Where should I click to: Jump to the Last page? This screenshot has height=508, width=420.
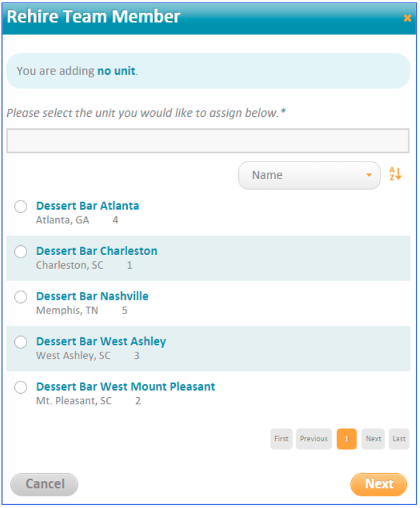click(x=399, y=439)
